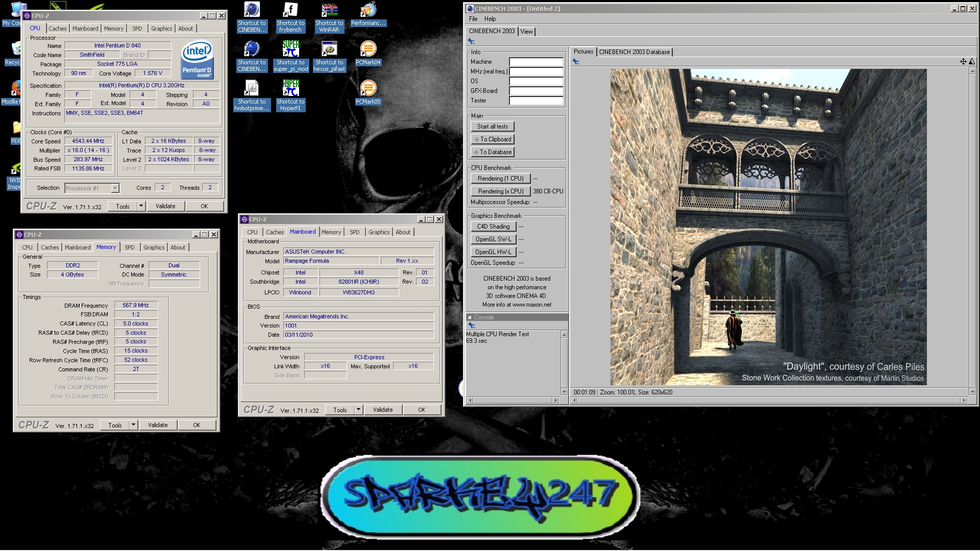Image resolution: width=980 pixels, height=551 pixels.
Task: Click the rendered Daylight picture
Action: click(x=768, y=227)
